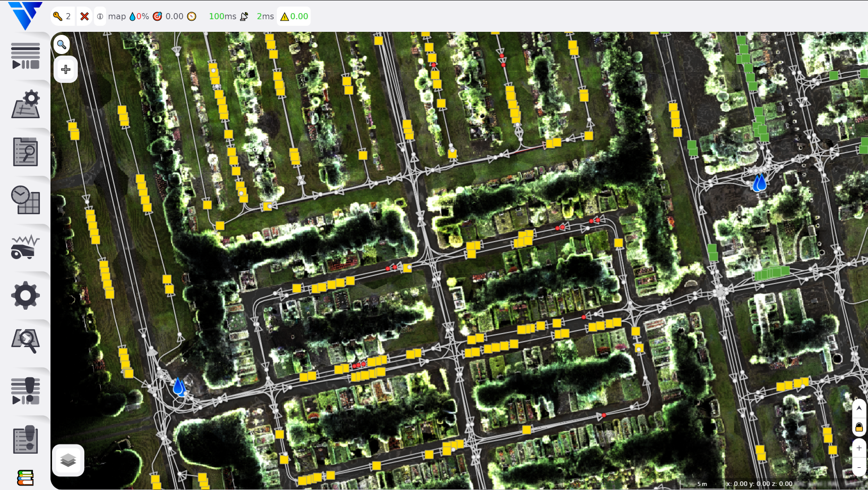Screen dimensions: 868x490
Task: Open the stacked books documentation
Action: pos(25,477)
